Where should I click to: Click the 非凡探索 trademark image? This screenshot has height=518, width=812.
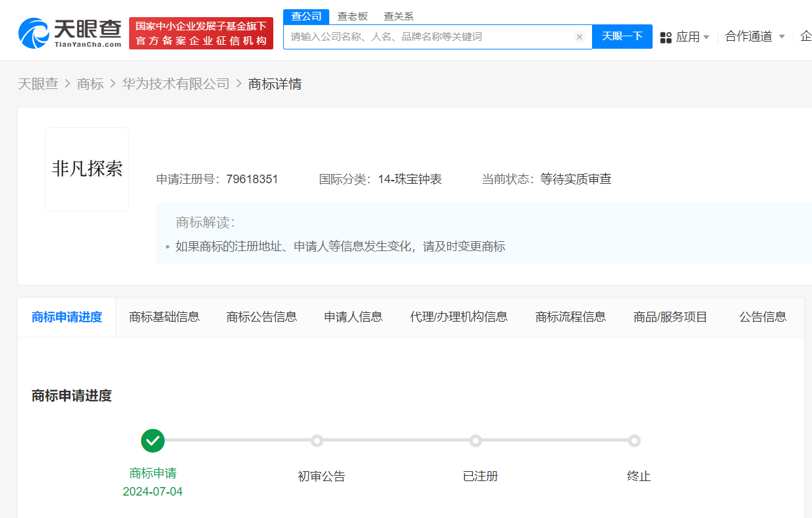(x=86, y=169)
